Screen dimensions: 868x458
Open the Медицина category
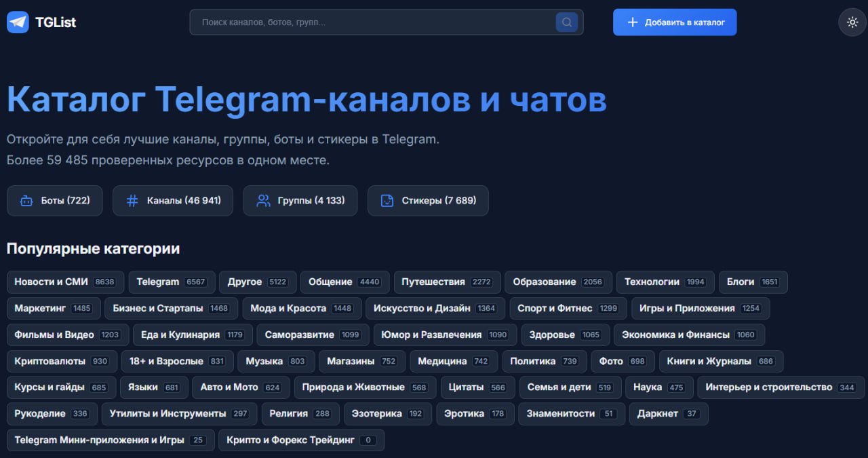point(454,362)
